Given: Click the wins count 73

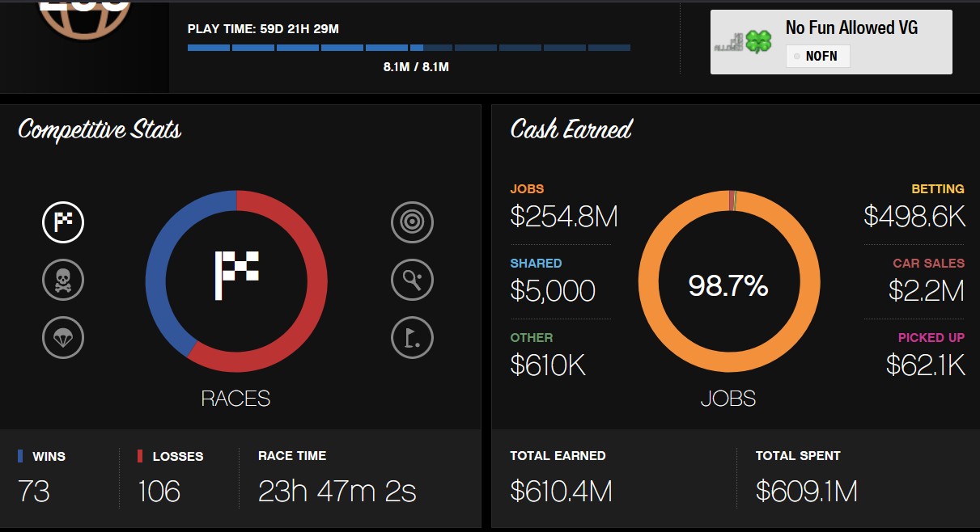Looking at the screenshot, I should [x=34, y=491].
